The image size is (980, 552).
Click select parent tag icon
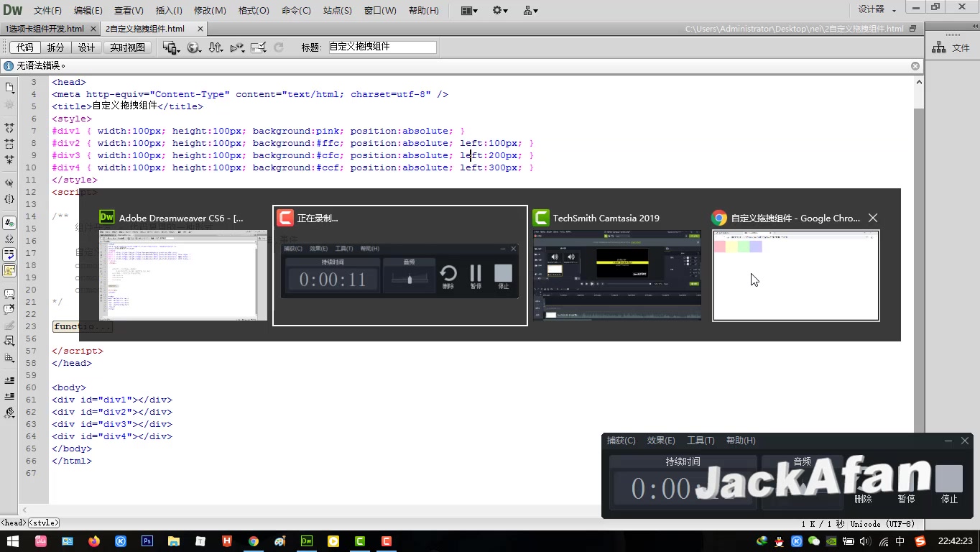coord(9,183)
